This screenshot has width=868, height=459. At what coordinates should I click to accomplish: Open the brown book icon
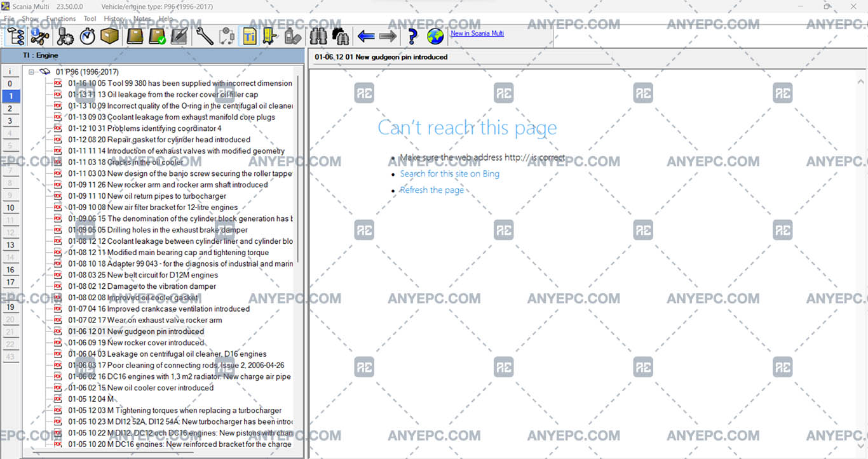click(135, 36)
